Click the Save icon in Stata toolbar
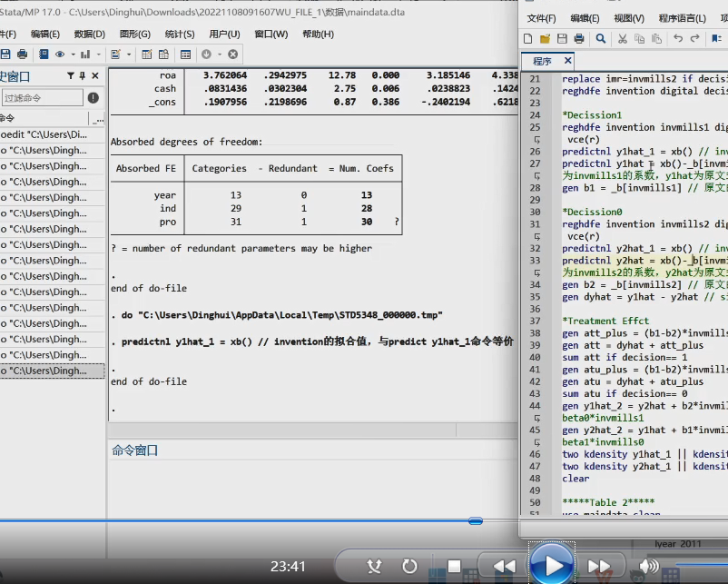728x584 pixels. (5, 54)
